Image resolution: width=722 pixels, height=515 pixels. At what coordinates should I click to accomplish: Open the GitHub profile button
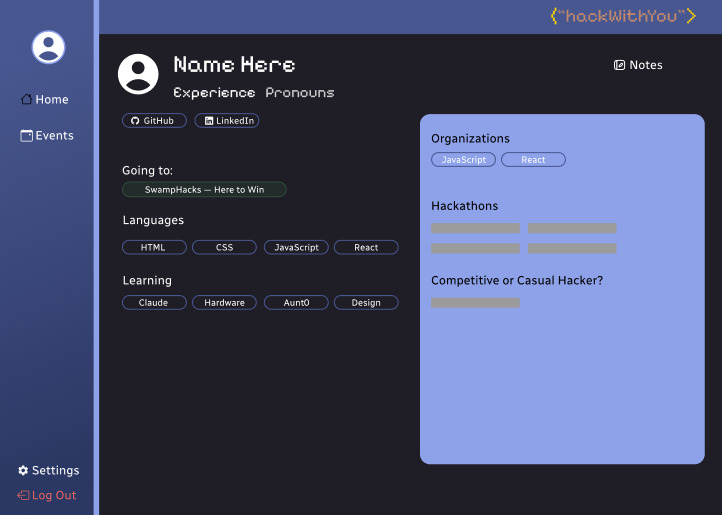[154, 121]
